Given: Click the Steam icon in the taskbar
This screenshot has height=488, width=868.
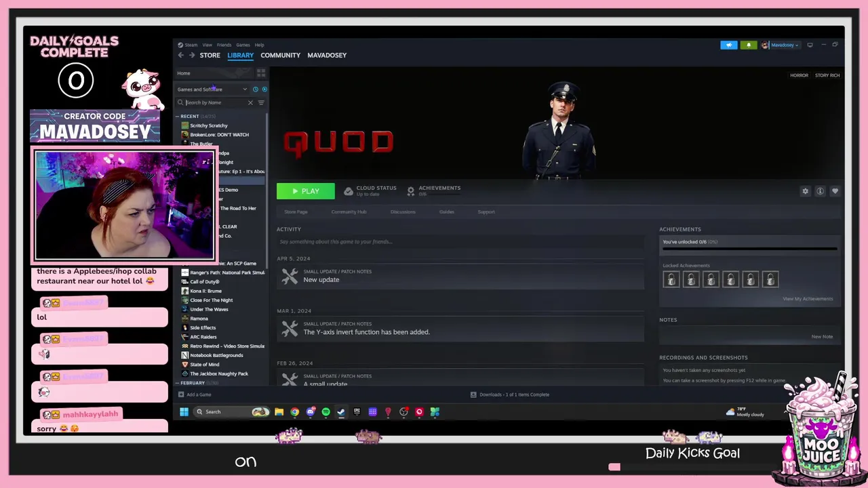Looking at the screenshot, I should (x=341, y=411).
